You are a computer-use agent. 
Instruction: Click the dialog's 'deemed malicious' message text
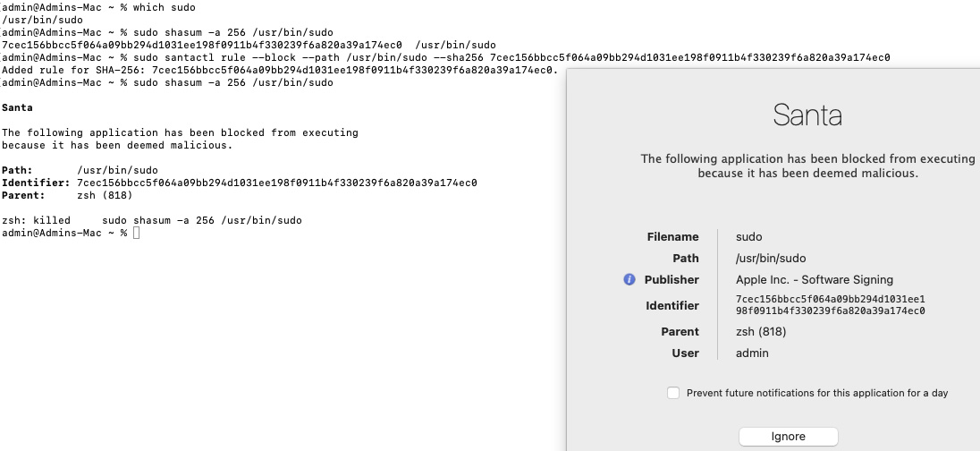click(807, 166)
